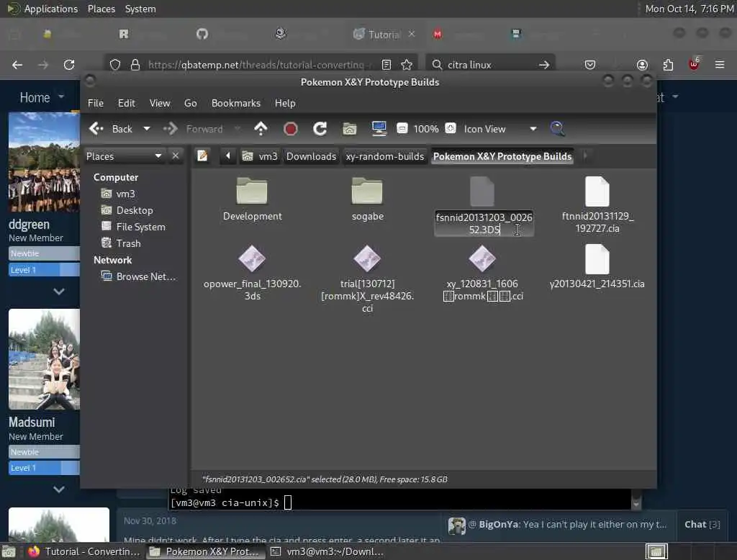Screen dimensions: 737x560
Task: Bookmark page with the star icon
Action: (x=407, y=65)
